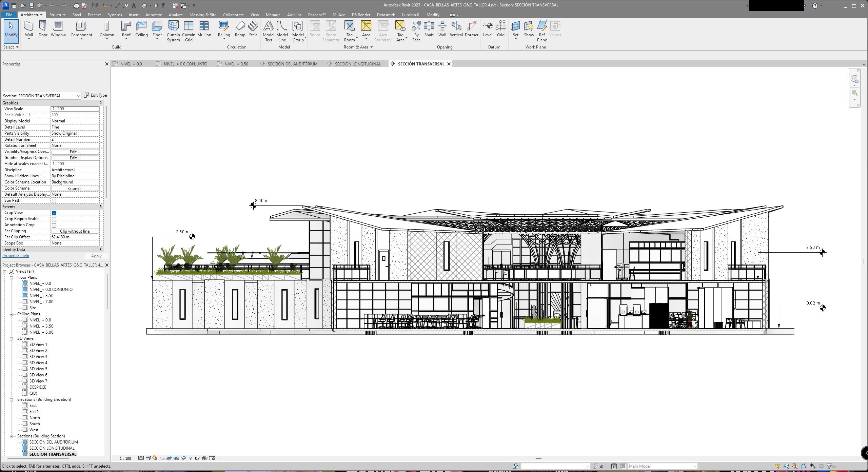The height and width of the screenshot is (472, 868).
Task: Select the Roof tool
Action: [126, 29]
